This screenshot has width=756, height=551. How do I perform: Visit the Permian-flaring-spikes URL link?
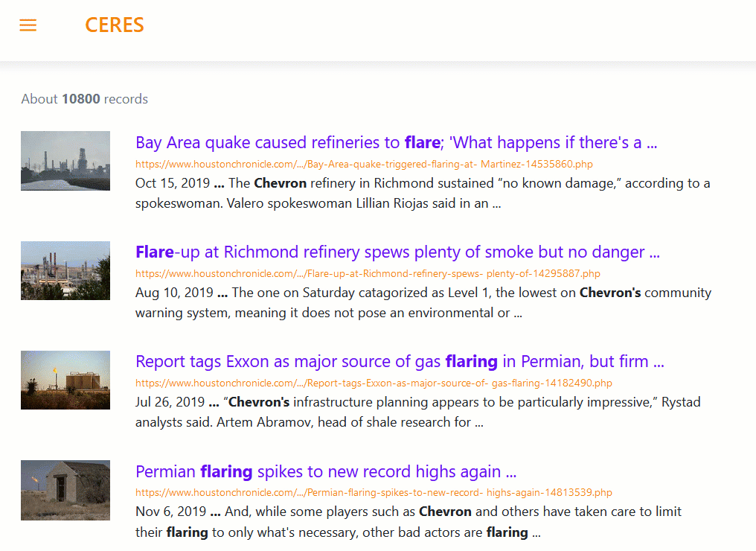(374, 493)
